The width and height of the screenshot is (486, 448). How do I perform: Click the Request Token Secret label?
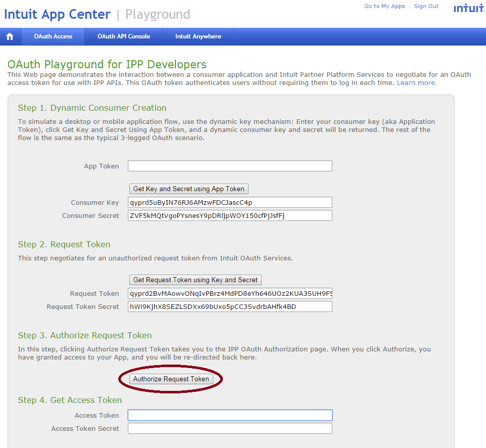[x=83, y=307]
